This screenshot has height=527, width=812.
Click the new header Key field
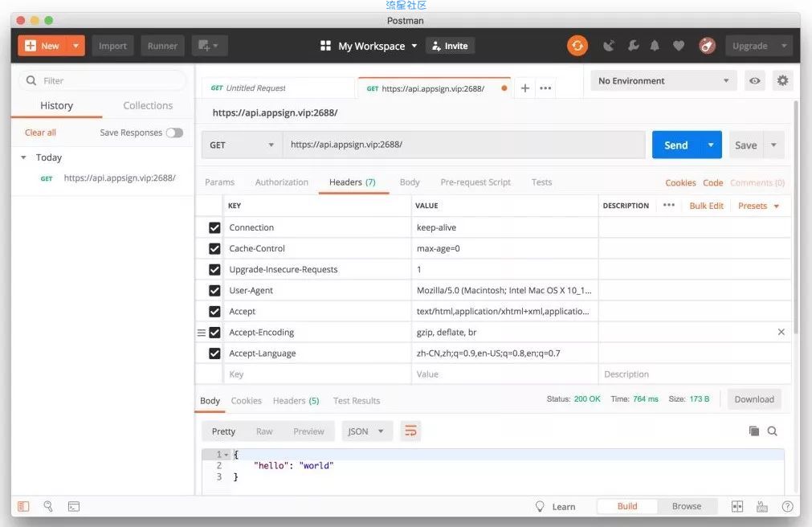[x=317, y=374]
